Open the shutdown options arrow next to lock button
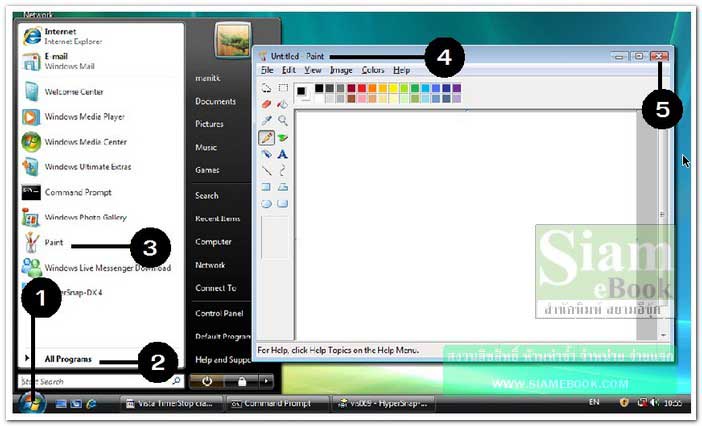The width and height of the screenshot is (702, 426). point(266,381)
